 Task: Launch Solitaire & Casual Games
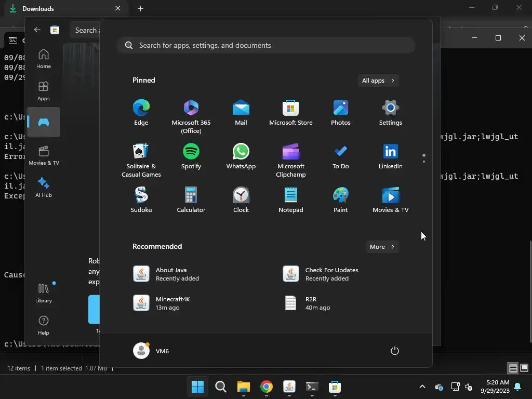click(141, 161)
